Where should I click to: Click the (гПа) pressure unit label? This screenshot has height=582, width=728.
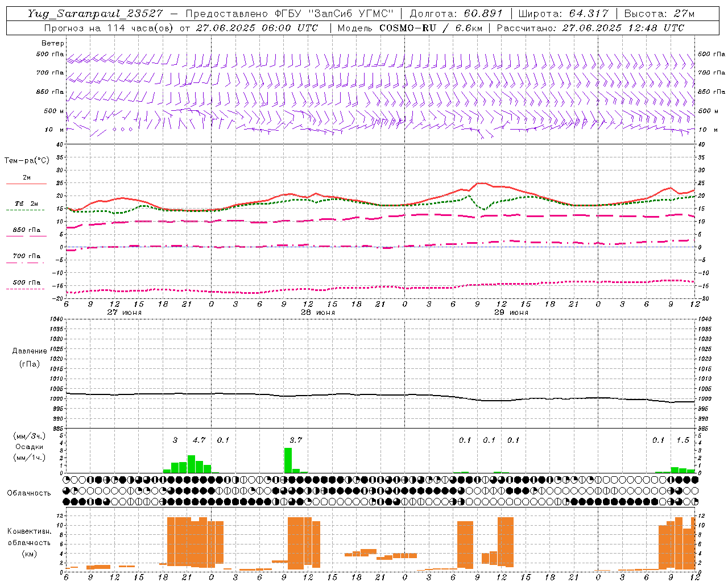pos(30,364)
